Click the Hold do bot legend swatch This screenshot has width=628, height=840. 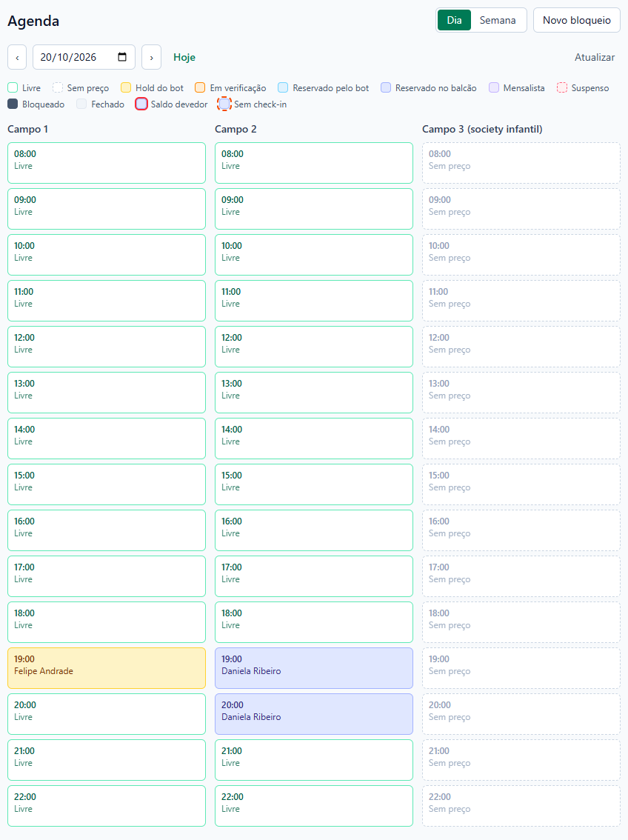click(x=126, y=88)
